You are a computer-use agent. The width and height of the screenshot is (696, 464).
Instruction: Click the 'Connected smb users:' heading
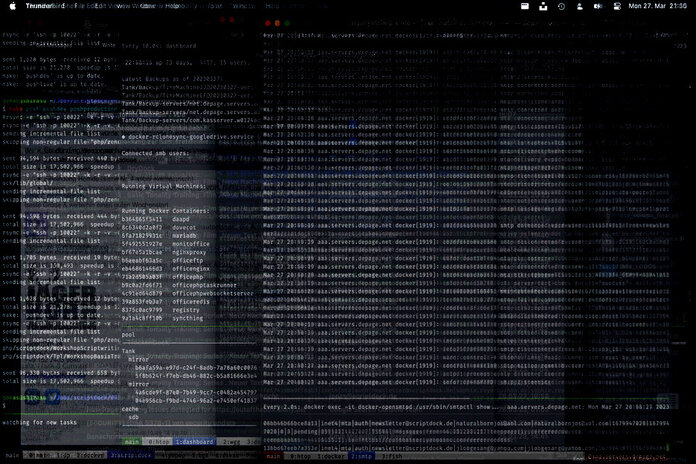pos(155,153)
